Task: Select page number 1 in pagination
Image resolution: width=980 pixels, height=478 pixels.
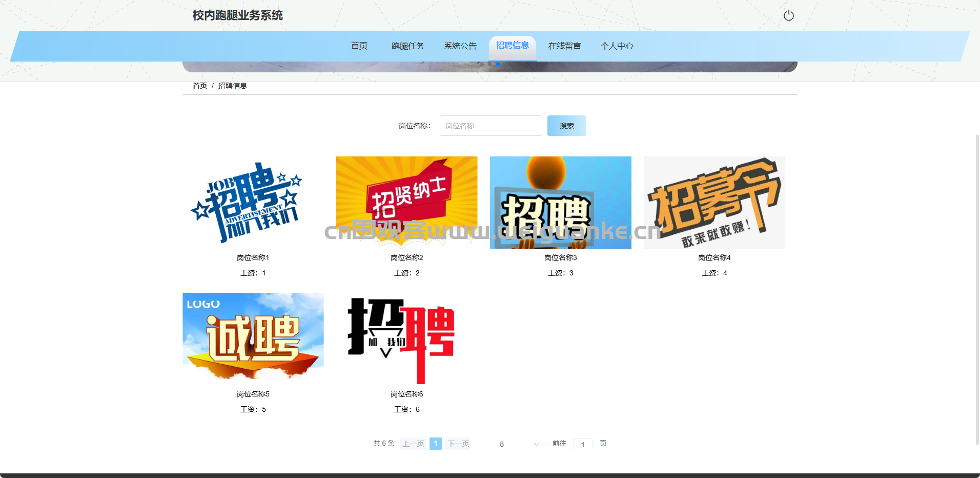Action: (436, 444)
